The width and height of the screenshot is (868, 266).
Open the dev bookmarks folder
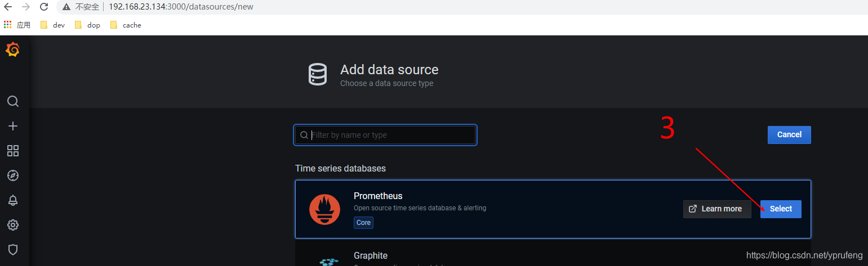[x=53, y=25]
